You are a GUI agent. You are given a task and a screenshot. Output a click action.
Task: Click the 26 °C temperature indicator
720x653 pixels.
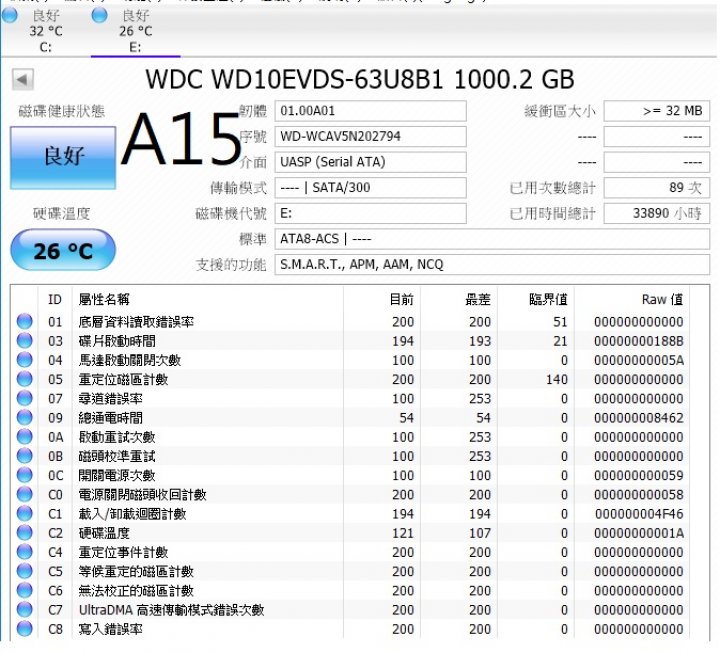pyautogui.click(x=63, y=250)
